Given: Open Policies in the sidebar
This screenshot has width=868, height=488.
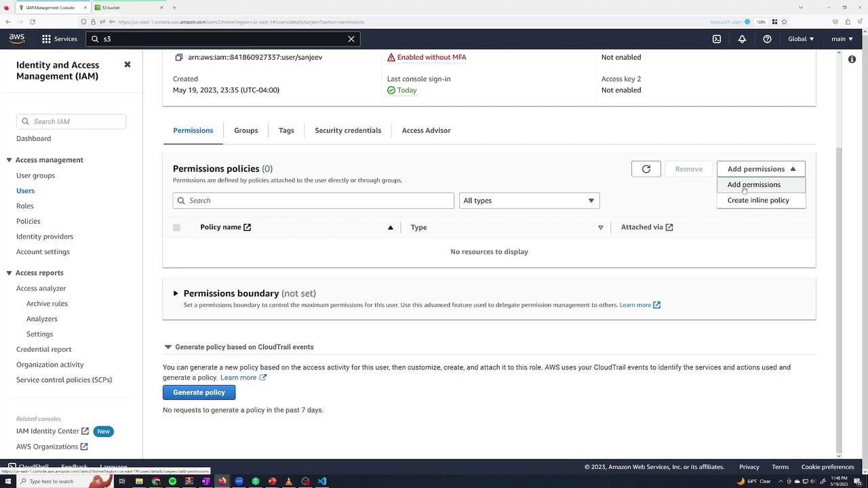Looking at the screenshot, I should [28, 221].
